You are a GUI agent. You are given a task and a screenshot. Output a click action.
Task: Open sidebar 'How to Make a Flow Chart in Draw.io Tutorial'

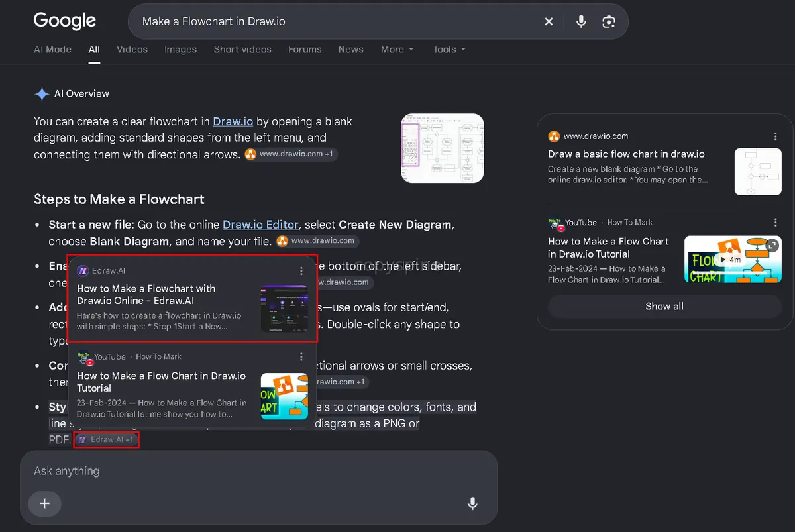[608, 248]
